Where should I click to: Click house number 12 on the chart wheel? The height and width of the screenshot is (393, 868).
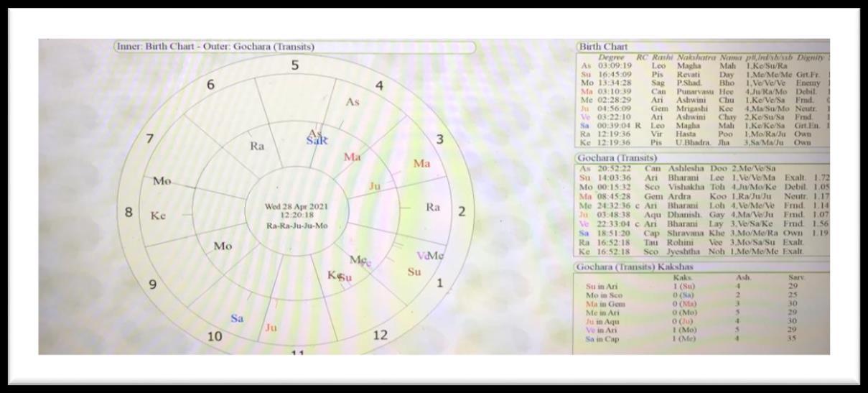[381, 335]
